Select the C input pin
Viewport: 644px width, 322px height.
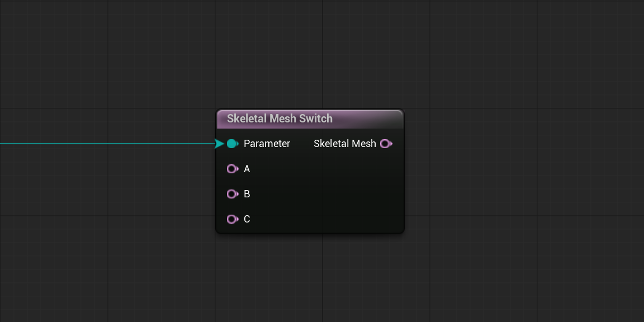(233, 219)
